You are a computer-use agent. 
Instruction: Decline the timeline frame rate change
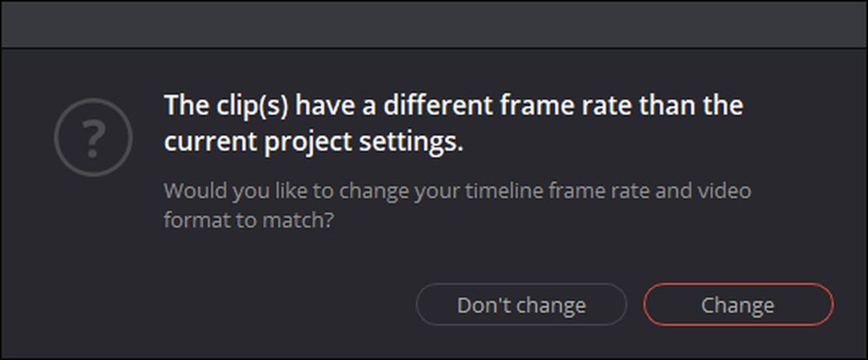point(521,304)
